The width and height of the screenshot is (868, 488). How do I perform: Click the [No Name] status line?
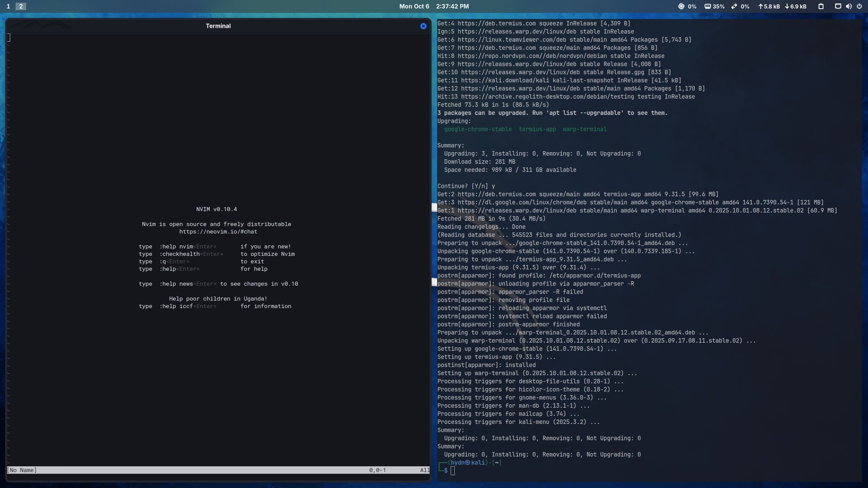(x=22, y=470)
